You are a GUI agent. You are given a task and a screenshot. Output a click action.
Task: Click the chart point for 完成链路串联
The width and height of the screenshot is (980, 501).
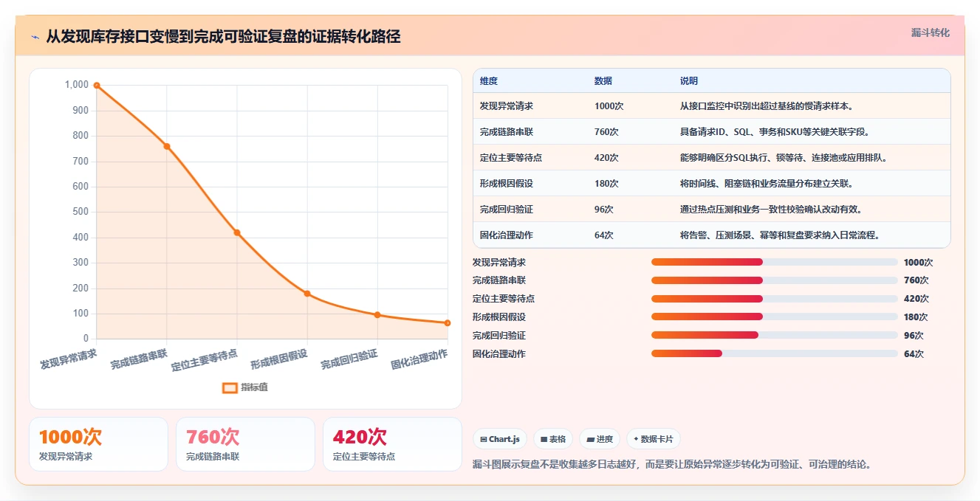(167, 146)
